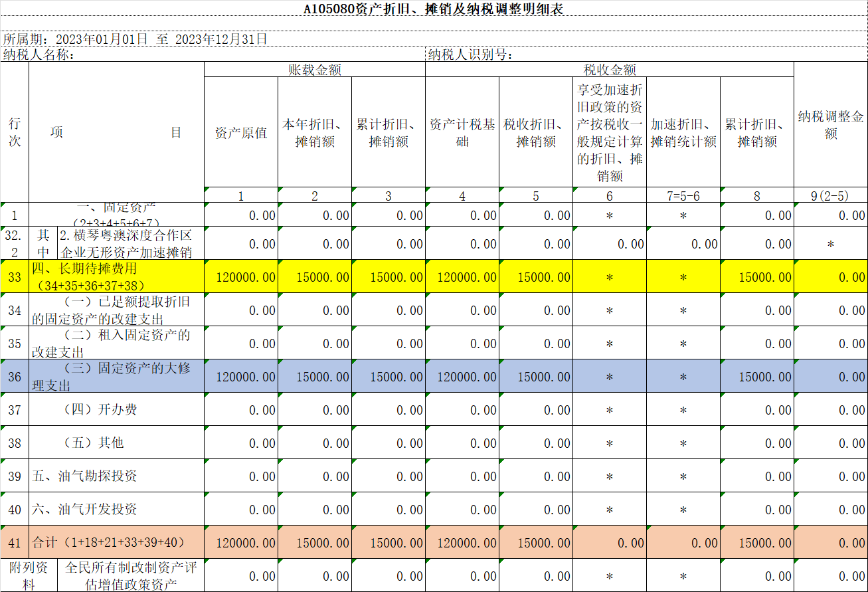Click 120000.00 资产原值 in row 33
Image resolution: width=868 pixels, height=592 pixels.
[x=241, y=276]
